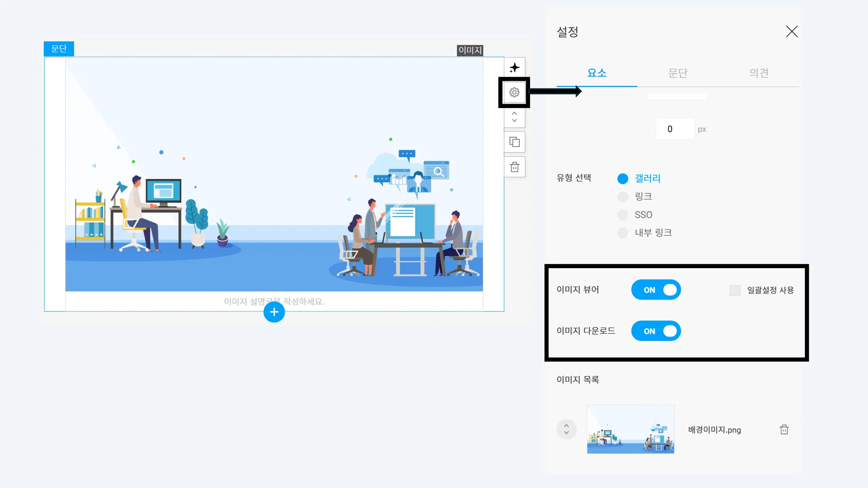Viewport: 868px width, 488px height.
Task: Delete the image element with trash icon
Action: click(x=515, y=167)
